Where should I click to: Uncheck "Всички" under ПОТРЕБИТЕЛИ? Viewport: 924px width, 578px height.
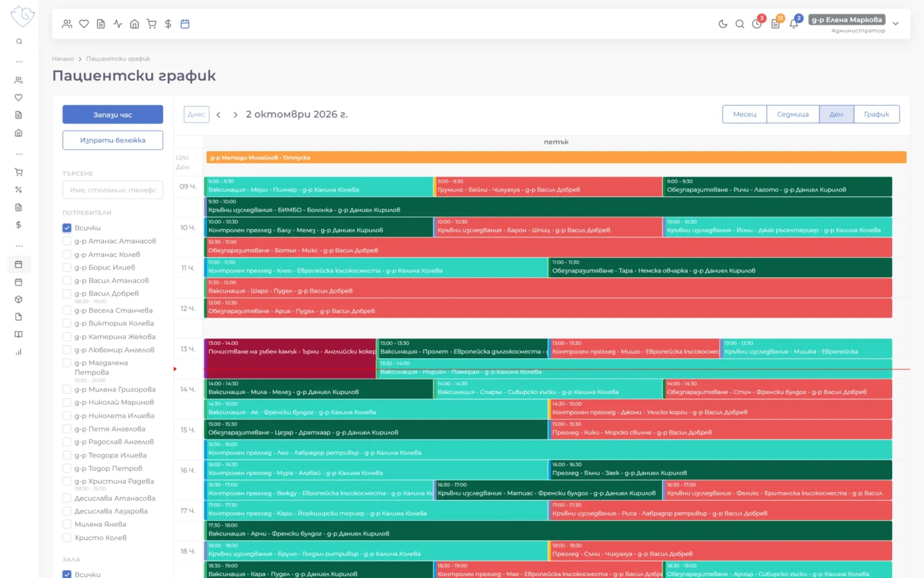pos(67,228)
